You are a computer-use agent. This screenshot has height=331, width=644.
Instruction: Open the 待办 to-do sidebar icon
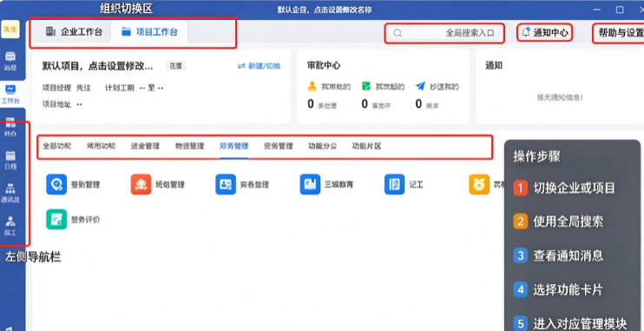coord(10,127)
